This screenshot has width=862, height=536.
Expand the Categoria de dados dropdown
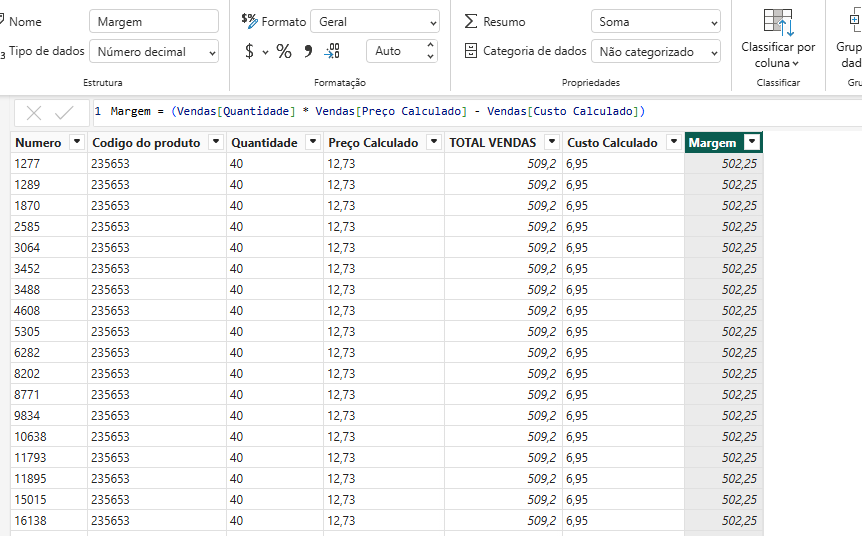(655, 52)
